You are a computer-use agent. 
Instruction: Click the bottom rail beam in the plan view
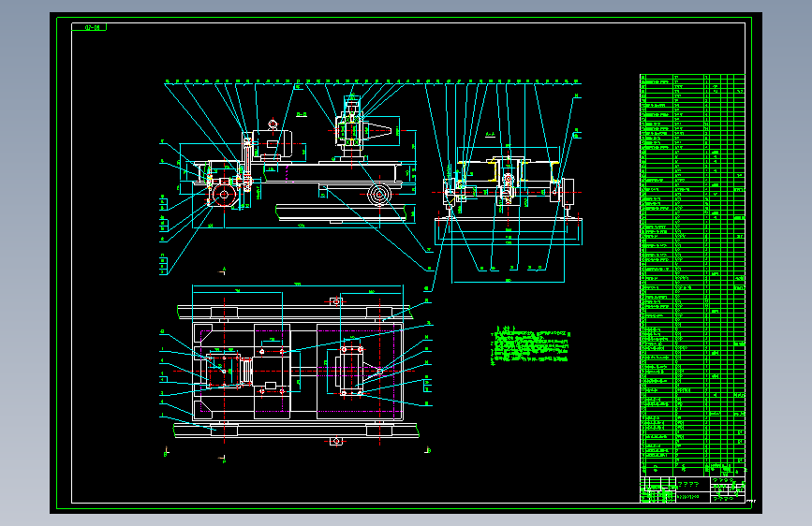coord(296,431)
